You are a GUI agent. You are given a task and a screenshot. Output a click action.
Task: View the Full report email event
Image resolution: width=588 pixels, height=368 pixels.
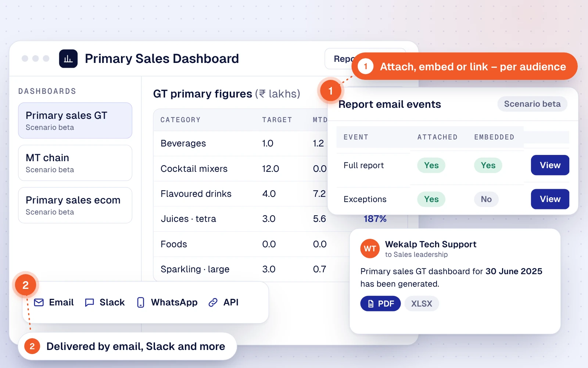pos(550,165)
